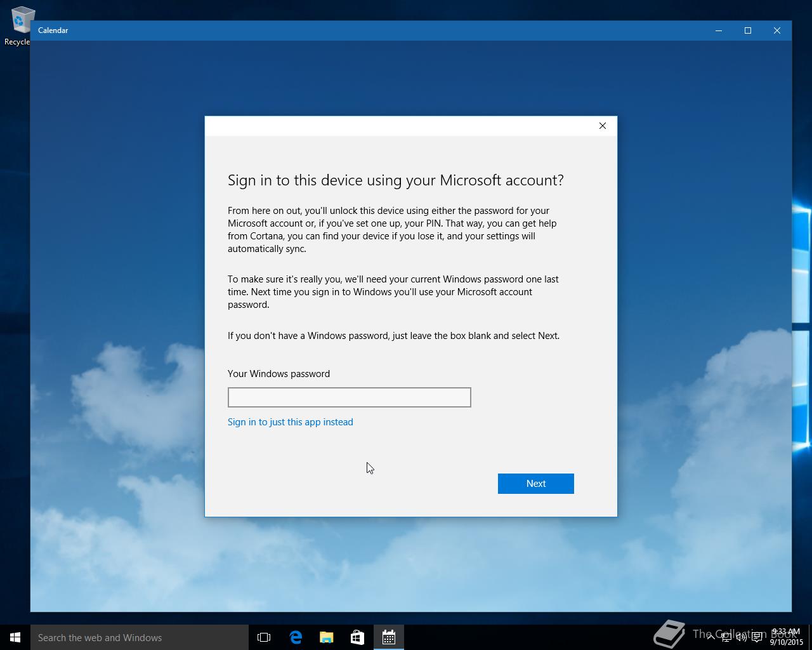The width and height of the screenshot is (812, 650).
Task: Minimize the Calendar window
Action: [719, 30]
